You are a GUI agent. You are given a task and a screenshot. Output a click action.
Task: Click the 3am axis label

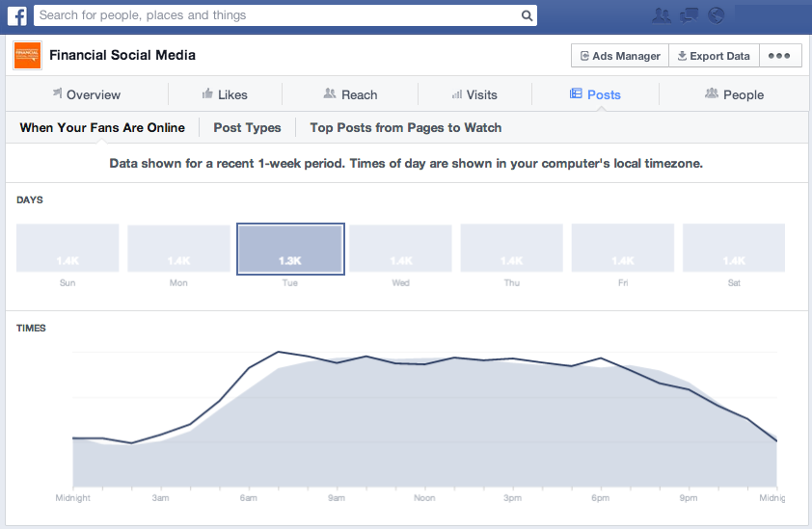pyautogui.click(x=160, y=497)
